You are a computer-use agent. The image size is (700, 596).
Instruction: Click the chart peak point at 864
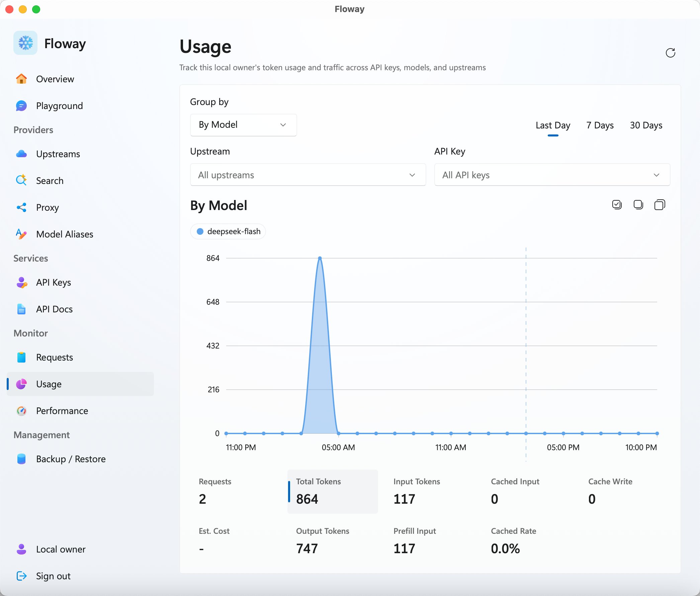point(320,258)
